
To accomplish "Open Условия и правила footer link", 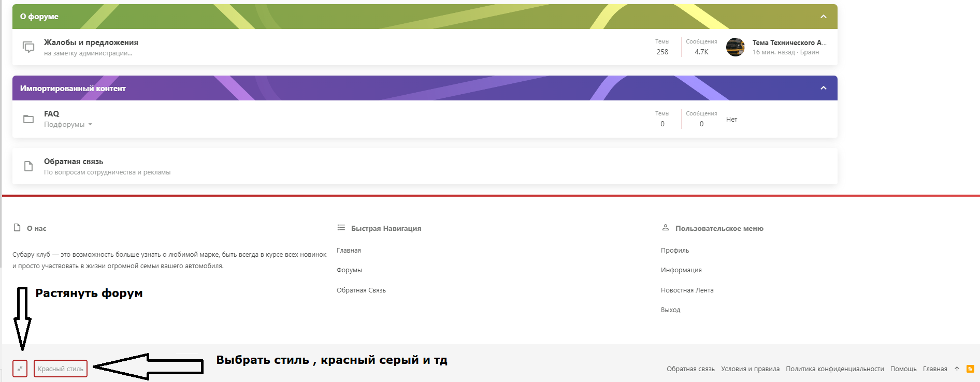I will click(750, 369).
